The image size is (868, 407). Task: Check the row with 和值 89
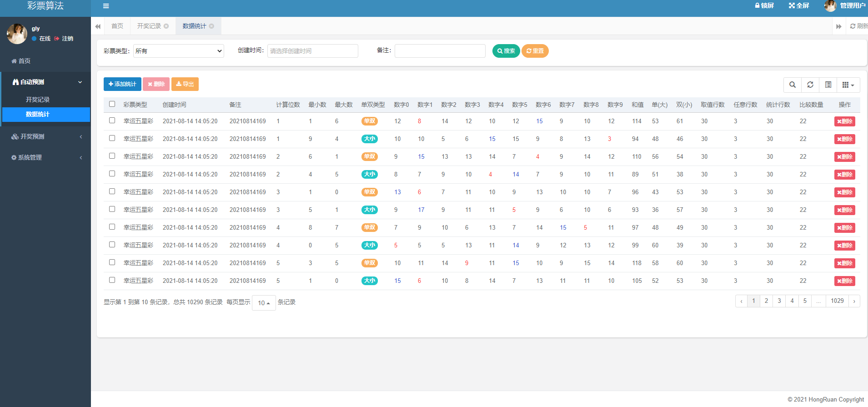pyautogui.click(x=112, y=174)
